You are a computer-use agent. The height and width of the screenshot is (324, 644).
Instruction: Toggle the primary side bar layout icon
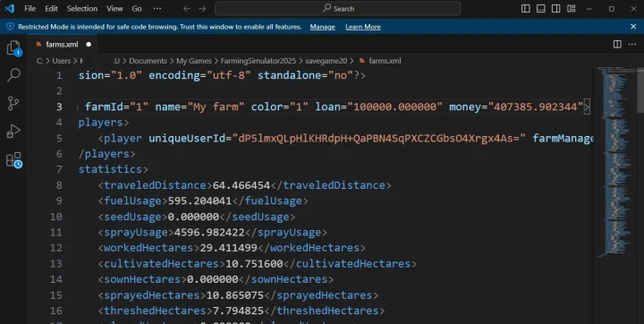525,9
